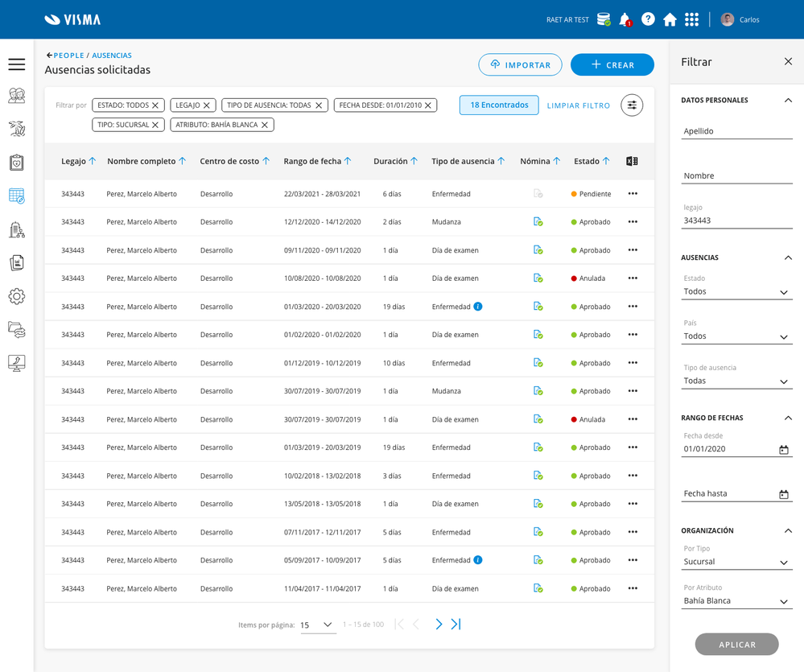Remove the ESTADO: TODOS filter chip

coord(155,105)
